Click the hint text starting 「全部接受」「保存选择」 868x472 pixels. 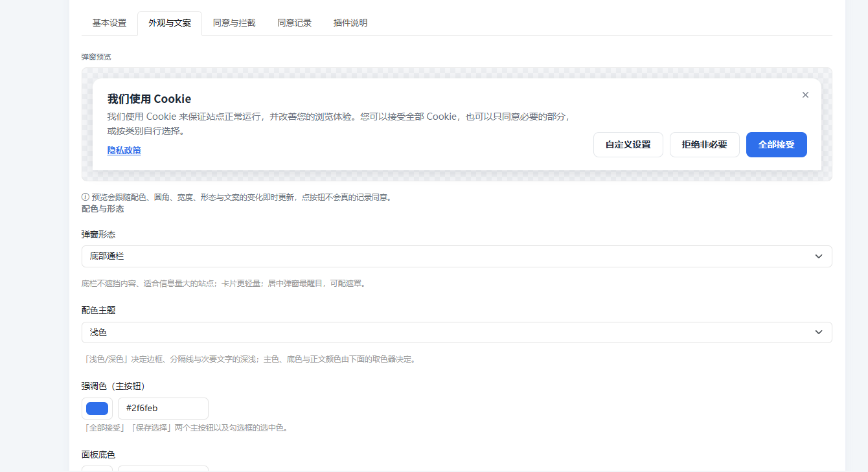coord(185,428)
